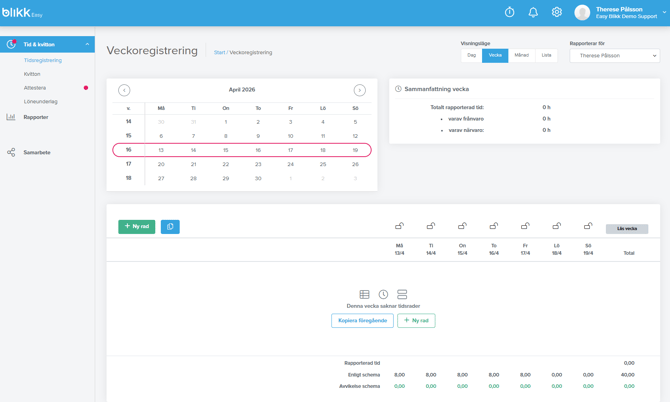Switch to the Månad view tab
The image size is (670, 402).
[521, 56]
